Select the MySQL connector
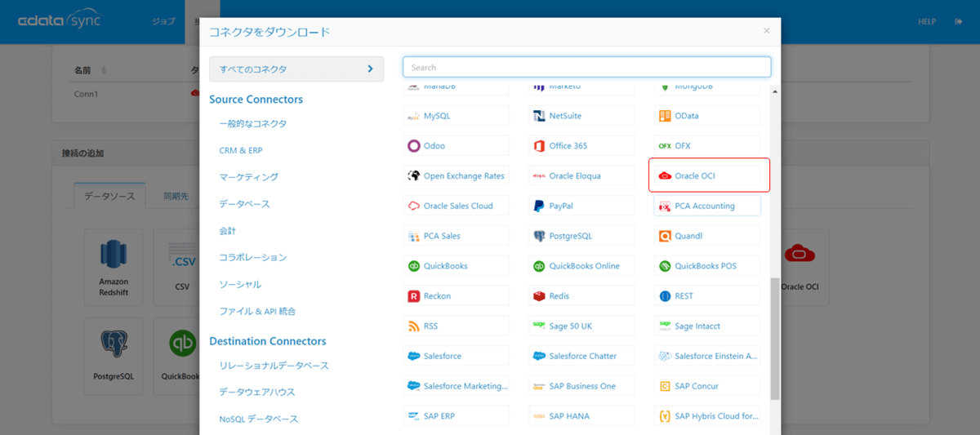 click(456, 116)
